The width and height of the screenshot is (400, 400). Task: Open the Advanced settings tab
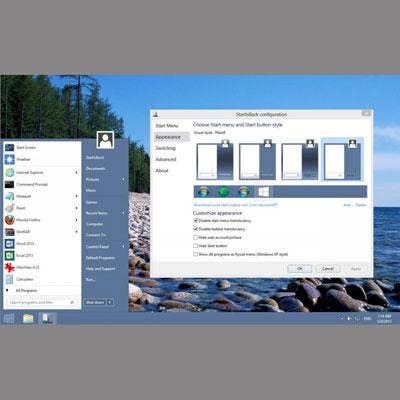[x=166, y=159]
